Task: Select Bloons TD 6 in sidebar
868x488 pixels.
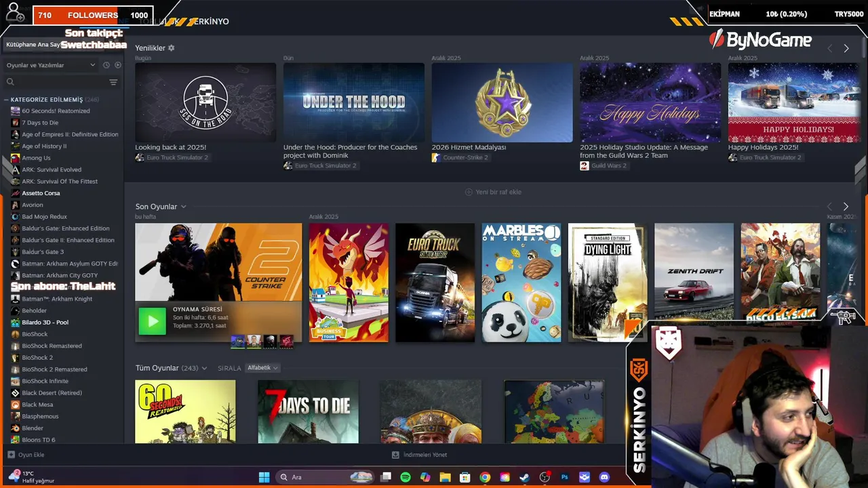Action: tap(39, 440)
